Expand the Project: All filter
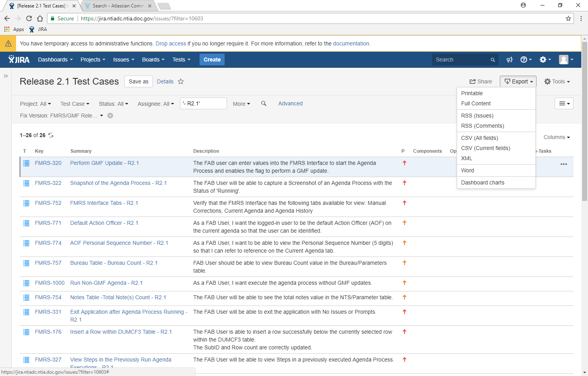 [35, 104]
